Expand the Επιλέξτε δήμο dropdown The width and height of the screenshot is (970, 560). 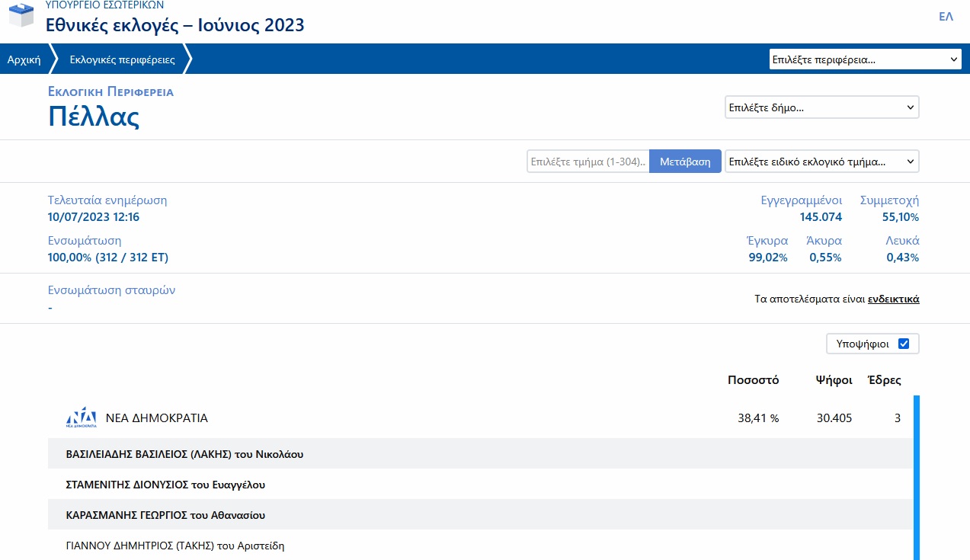(821, 107)
